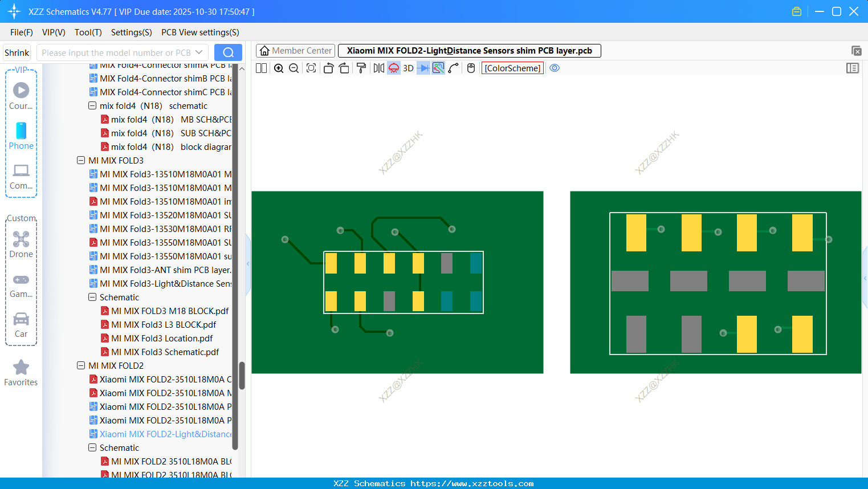
Task: Open the Tool(T) menu
Action: point(88,32)
